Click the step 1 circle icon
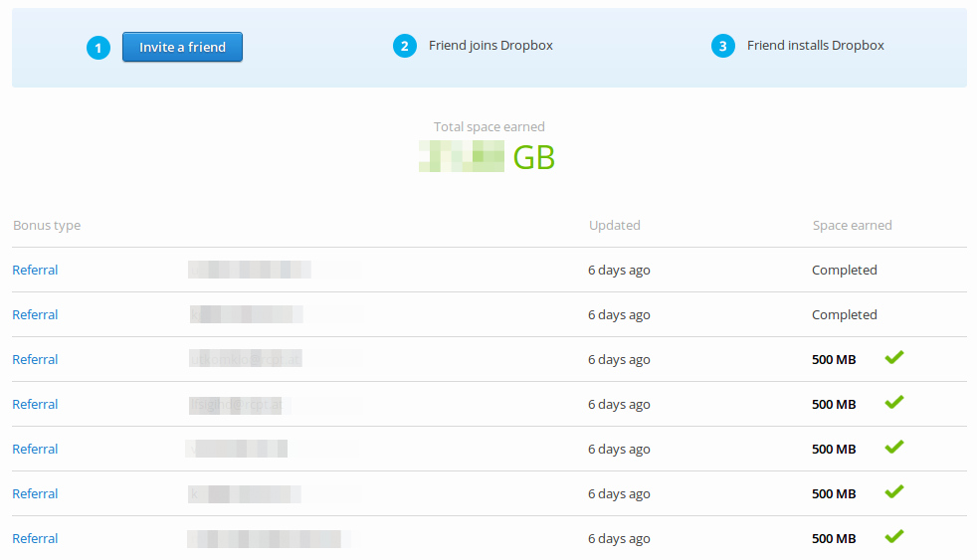The height and width of the screenshot is (560, 977). pos(98,48)
